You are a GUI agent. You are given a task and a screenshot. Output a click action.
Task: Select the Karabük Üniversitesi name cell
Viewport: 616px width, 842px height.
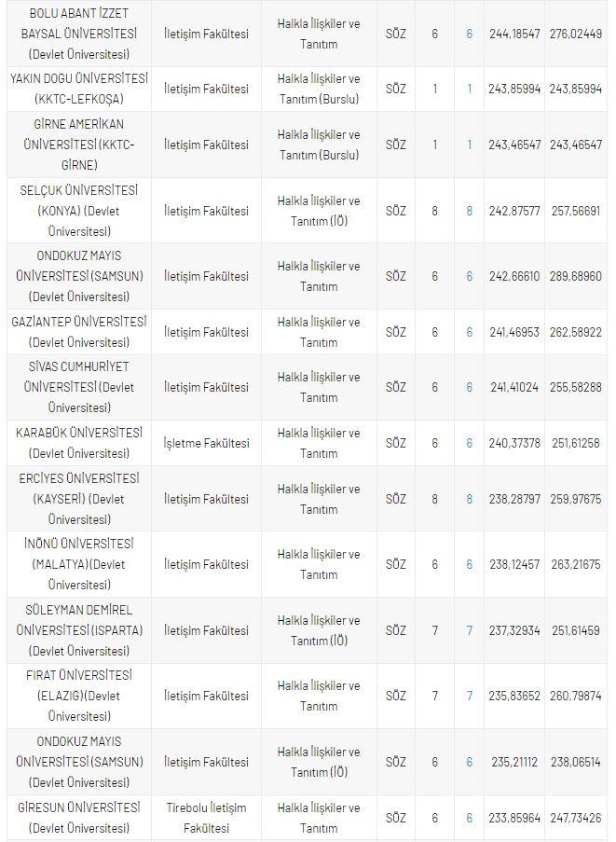coord(78,443)
